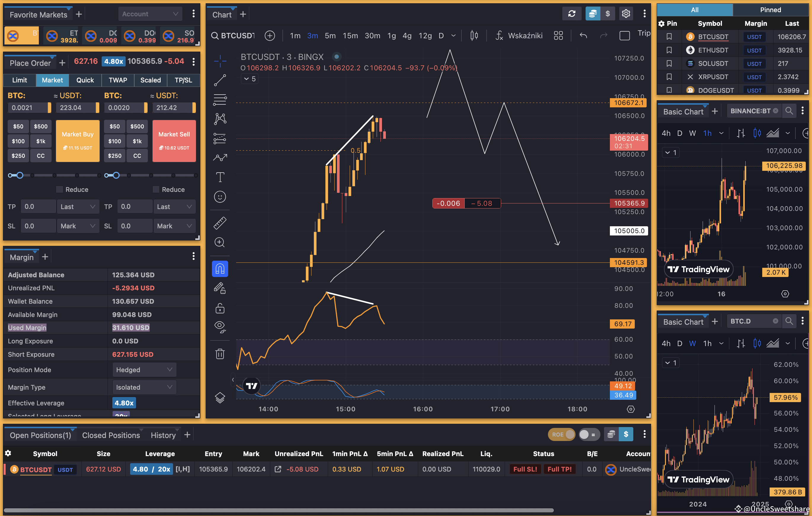Open Place Order panel three-dot menu

tap(193, 62)
